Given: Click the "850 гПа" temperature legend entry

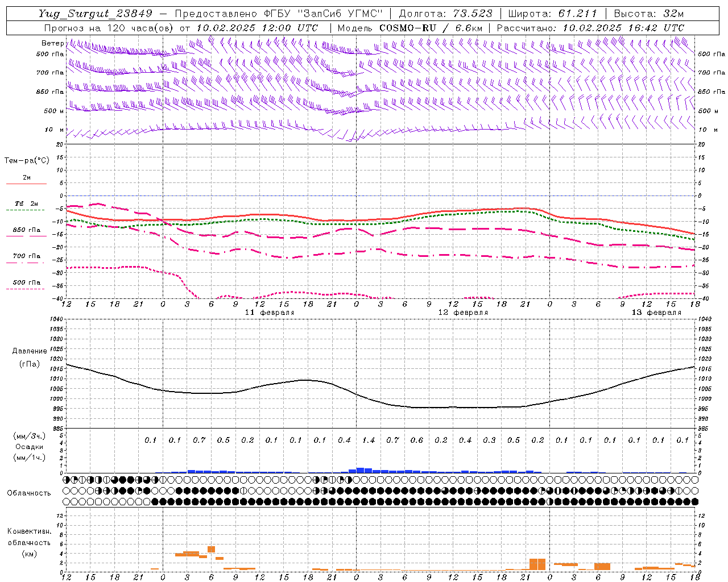Looking at the screenshot, I should (26, 230).
